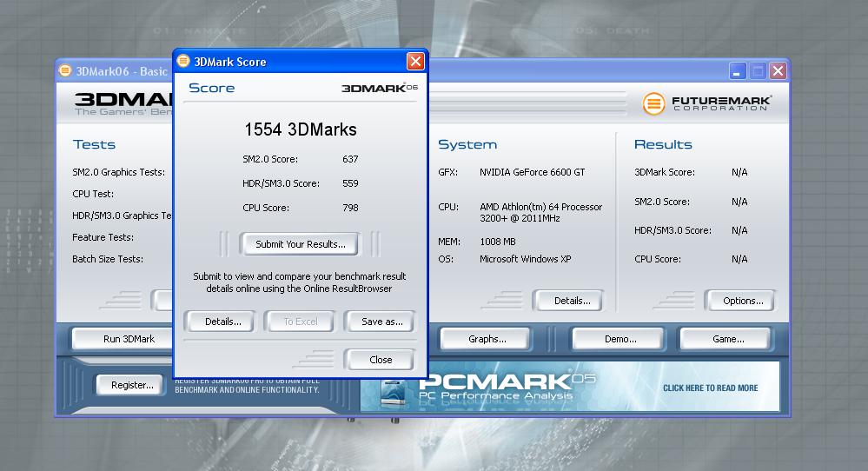This screenshot has width=868, height=471.
Task: Click the Save as button
Action: click(x=380, y=322)
